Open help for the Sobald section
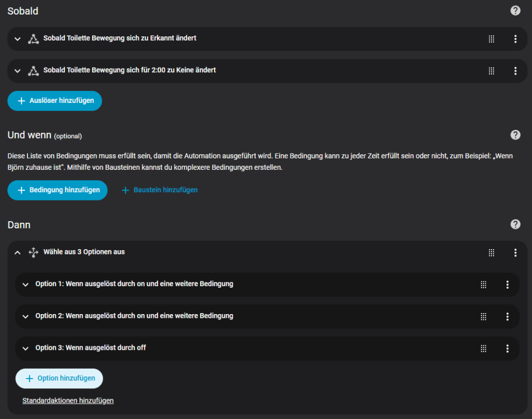The image size is (532, 419). pyautogui.click(x=515, y=11)
